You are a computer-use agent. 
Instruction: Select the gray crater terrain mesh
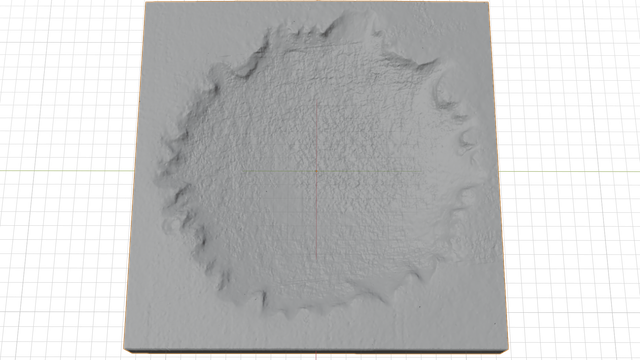(316, 177)
